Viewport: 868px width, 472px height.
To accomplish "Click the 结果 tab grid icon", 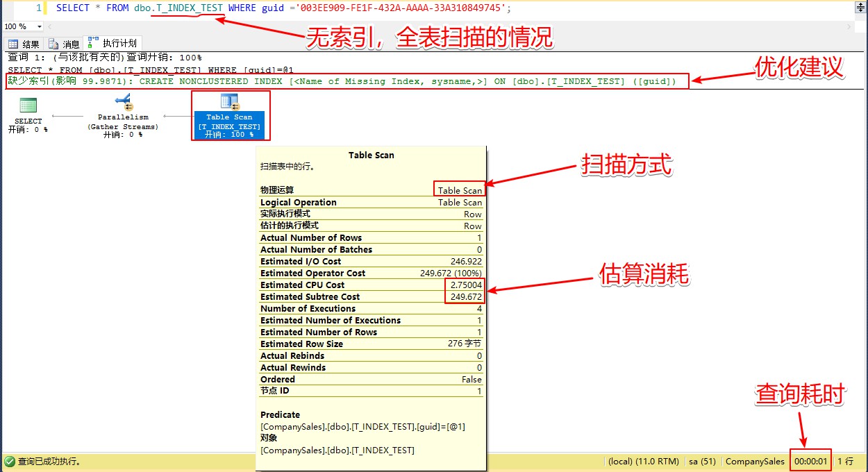I will point(13,44).
